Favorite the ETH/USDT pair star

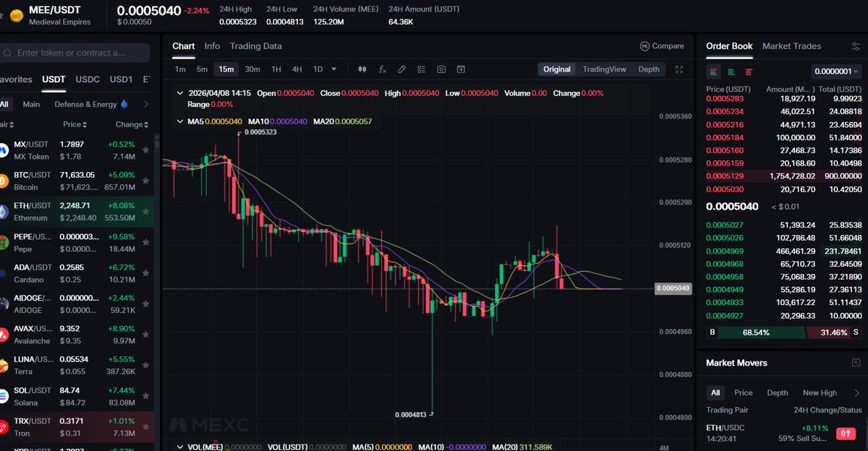[146, 212]
